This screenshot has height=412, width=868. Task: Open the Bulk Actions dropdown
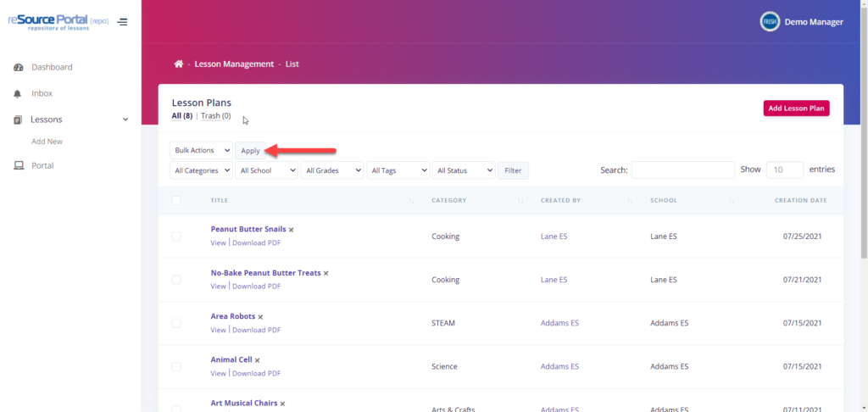pyautogui.click(x=202, y=150)
